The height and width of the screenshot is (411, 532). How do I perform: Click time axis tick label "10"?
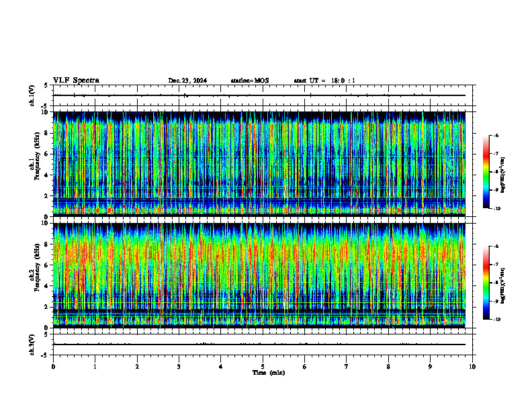(472, 367)
